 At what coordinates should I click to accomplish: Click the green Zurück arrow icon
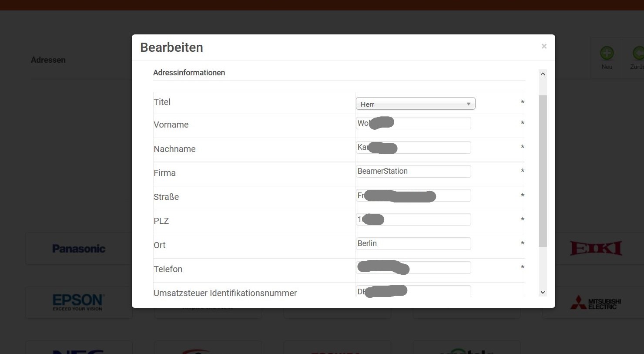coord(638,54)
